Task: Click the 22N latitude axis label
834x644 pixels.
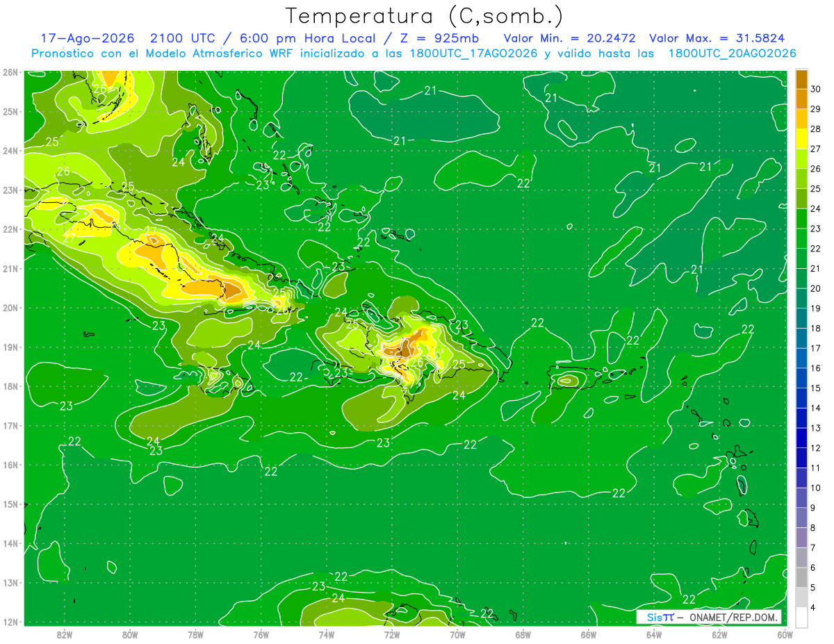Action: tap(10, 229)
